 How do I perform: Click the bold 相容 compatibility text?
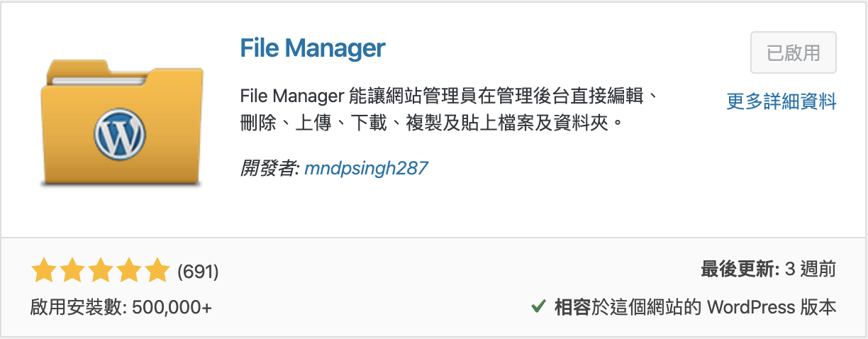572,307
